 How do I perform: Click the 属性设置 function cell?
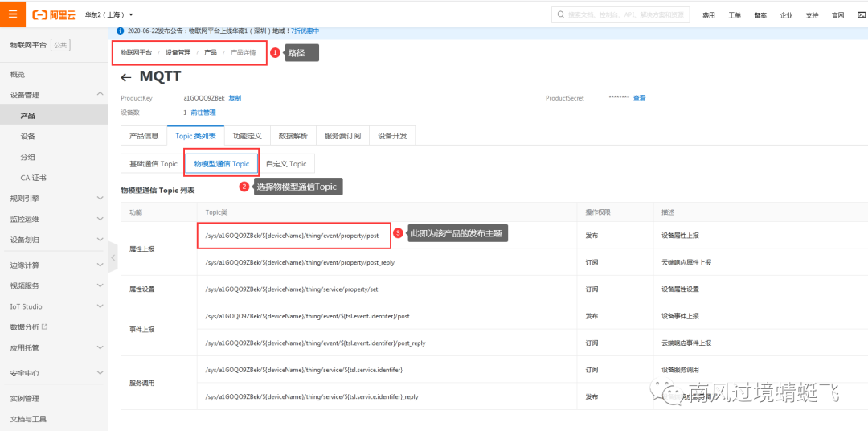(159, 289)
